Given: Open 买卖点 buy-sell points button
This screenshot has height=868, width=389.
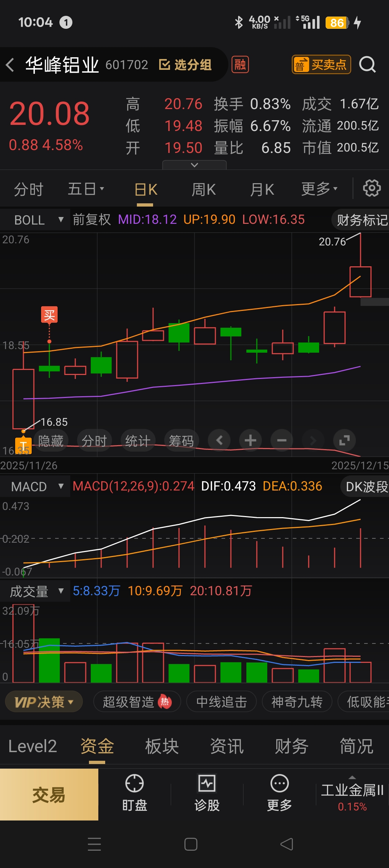Looking at the screenshot, I should tap(321, 65).
